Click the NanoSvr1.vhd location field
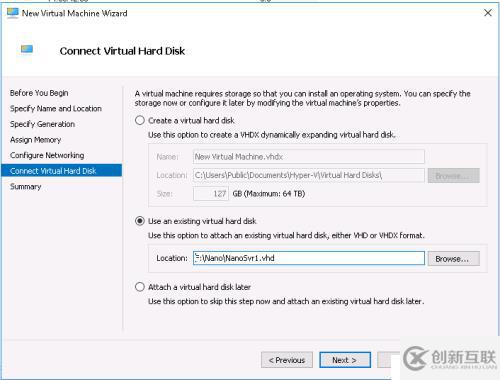Image resolution: width=500 pixels, height=380 pixels. click(309, 258)
